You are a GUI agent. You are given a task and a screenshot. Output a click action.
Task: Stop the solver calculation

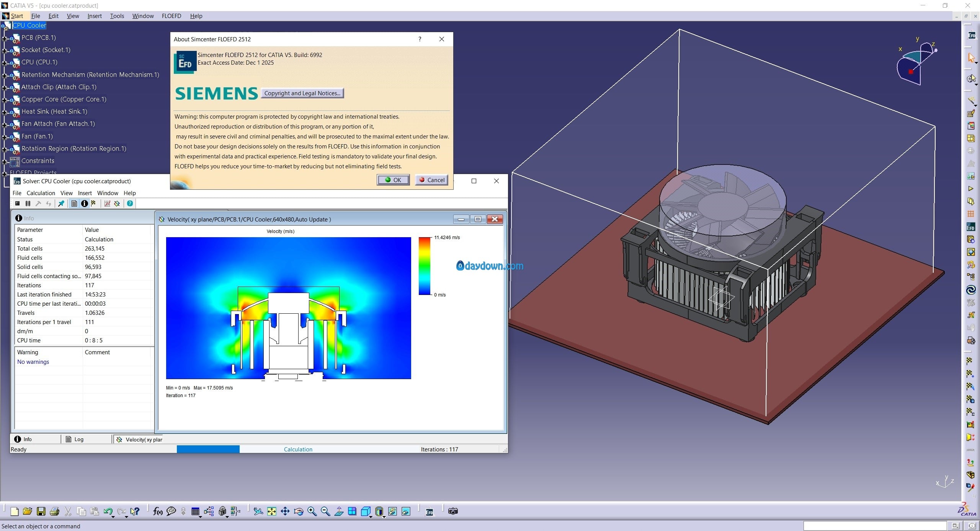pos(18,204)
